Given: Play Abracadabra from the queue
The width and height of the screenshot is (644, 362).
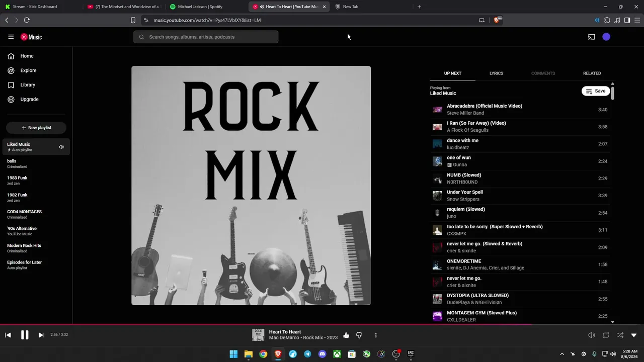Looking at the screenshot, I should [520, 110].
